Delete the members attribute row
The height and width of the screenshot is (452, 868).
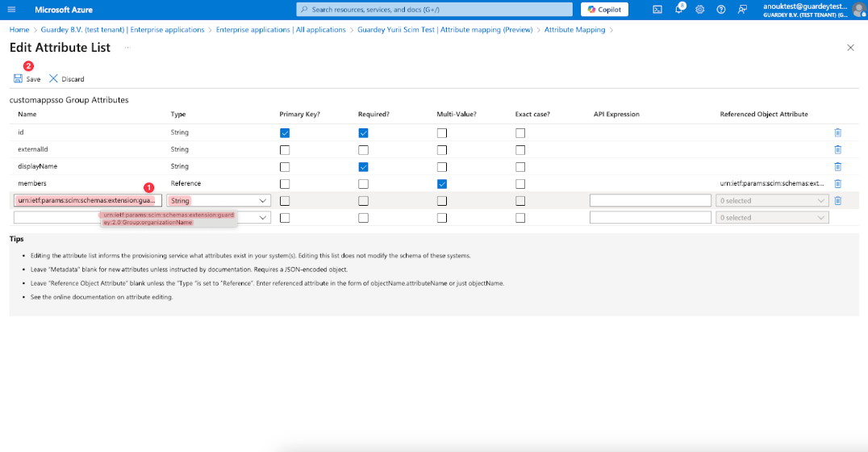pyautogui.click(x=837, y=183)
